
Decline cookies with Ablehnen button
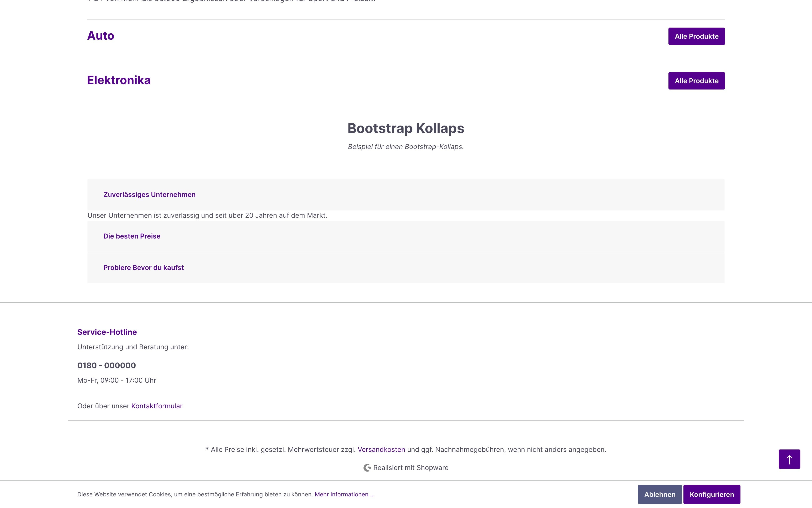(x=660, y=494)
